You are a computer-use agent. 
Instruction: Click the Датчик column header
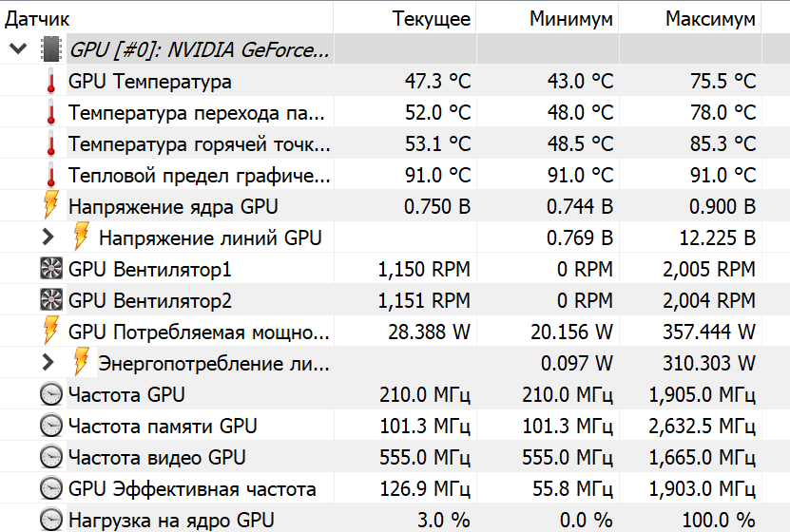[x=38, y=18]
